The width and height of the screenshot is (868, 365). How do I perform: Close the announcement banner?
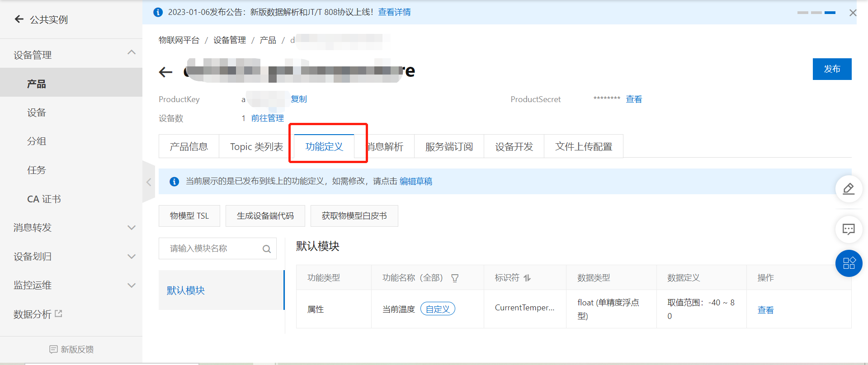coord(853,13)
